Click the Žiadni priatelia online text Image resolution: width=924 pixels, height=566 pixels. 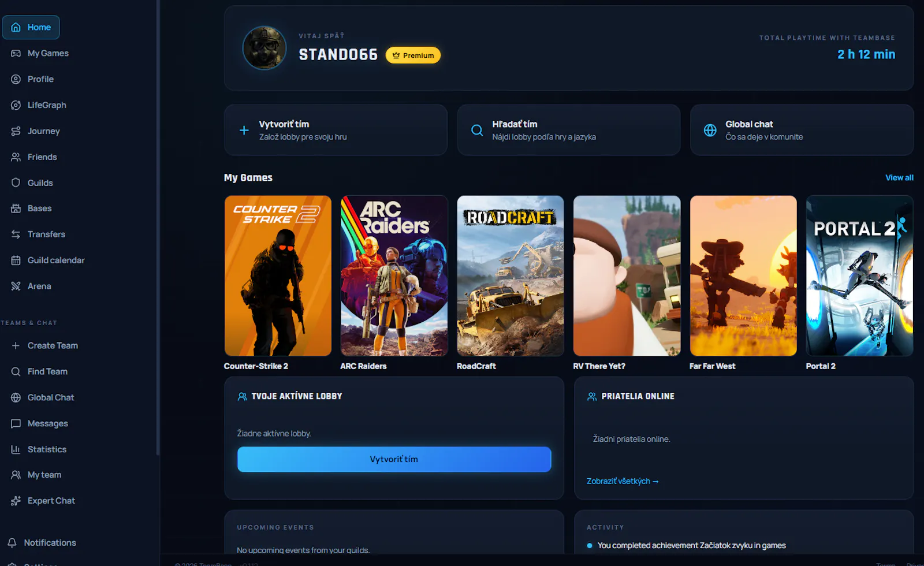coord(631,439)
